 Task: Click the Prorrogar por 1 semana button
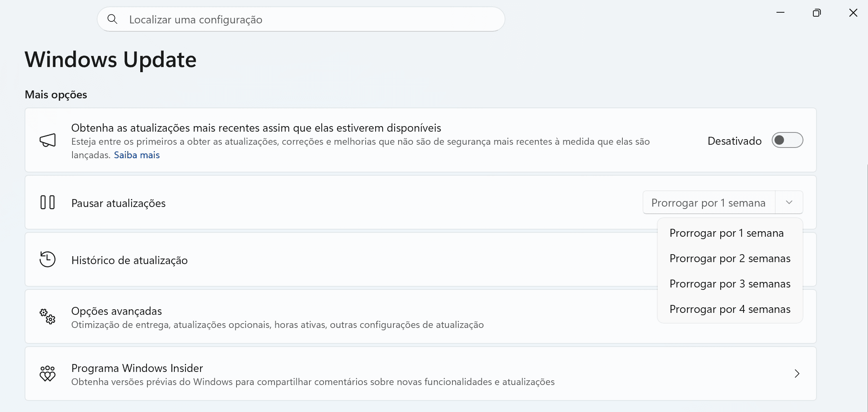pyautogui.click(x=708, y=203)
